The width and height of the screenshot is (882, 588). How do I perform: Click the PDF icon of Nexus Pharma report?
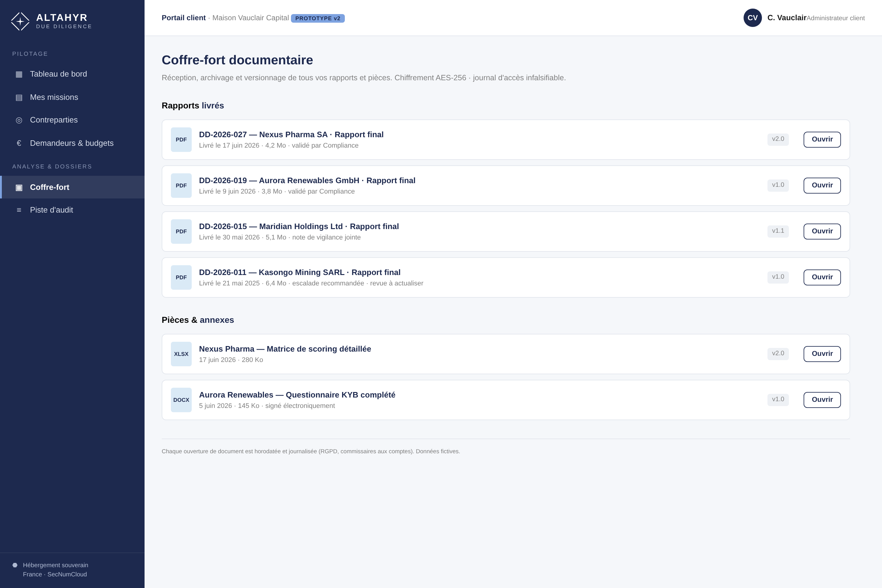pyautogui.click(x=181, y=140)
